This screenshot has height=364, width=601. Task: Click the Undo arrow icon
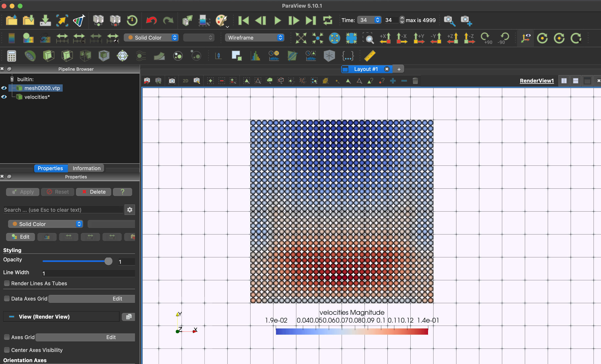point(151,20)
